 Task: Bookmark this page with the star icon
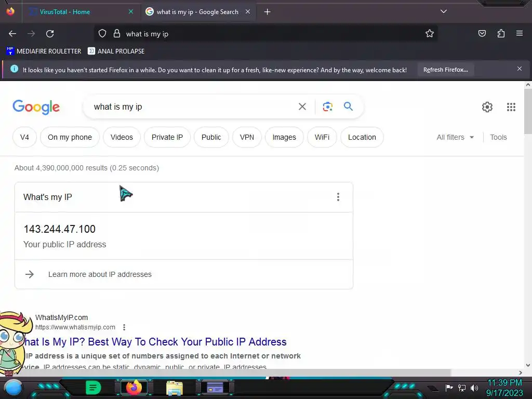[430, 34]
